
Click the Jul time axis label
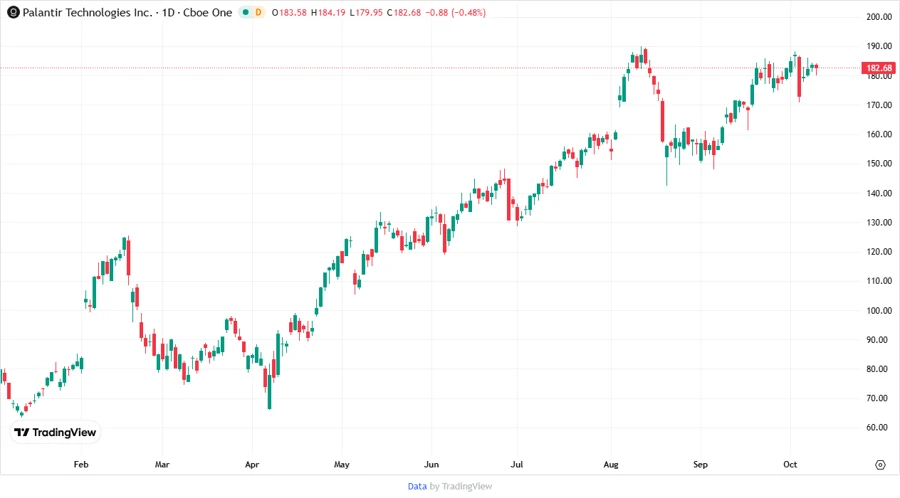click(x=517, y=464)
